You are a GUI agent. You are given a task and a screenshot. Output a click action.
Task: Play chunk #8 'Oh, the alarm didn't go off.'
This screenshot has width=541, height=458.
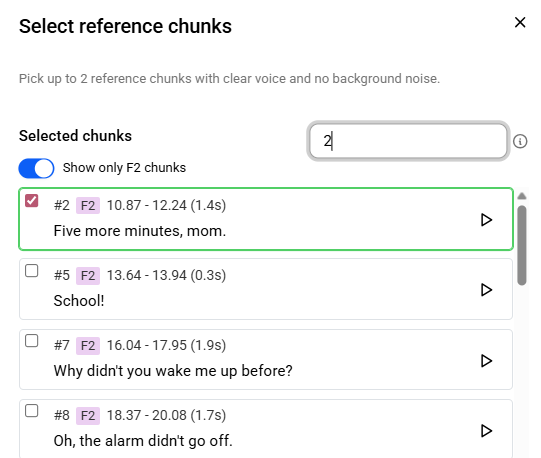[x=486, y=430]
